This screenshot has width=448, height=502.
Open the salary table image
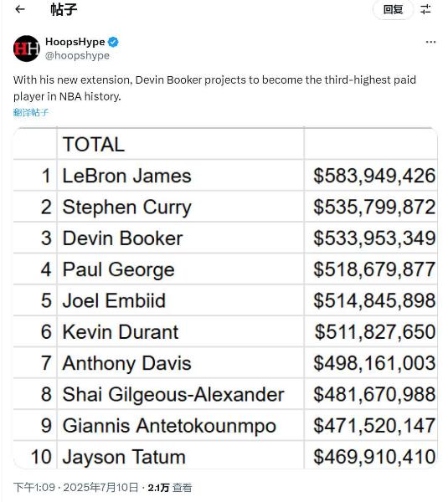coord(225,298)
